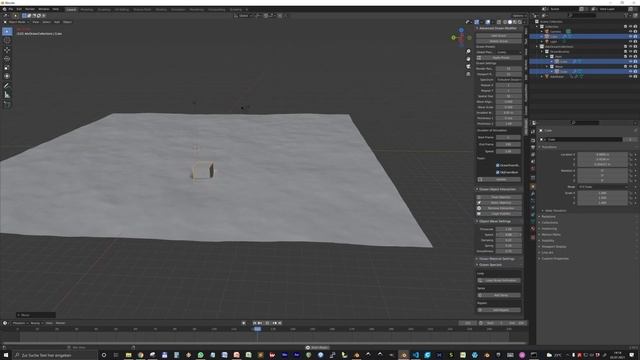Expand the Relations panel
Screen dimensions: 640x360
pos(548,216)
